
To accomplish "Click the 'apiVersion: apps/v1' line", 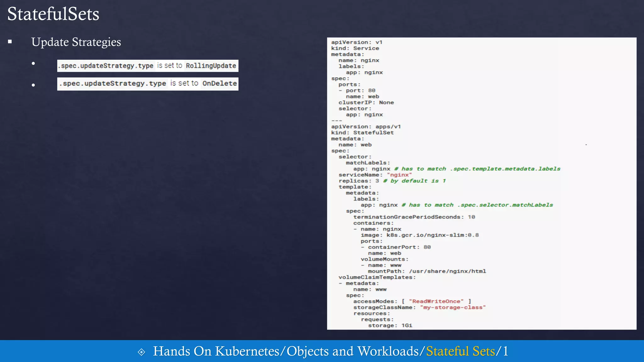I will pos(366,127).
